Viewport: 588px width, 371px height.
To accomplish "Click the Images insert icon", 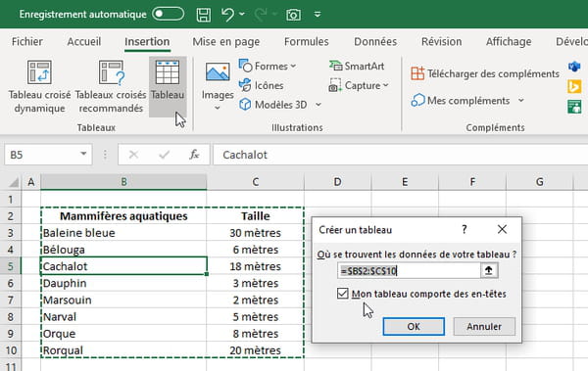I will tap(218, 72).
